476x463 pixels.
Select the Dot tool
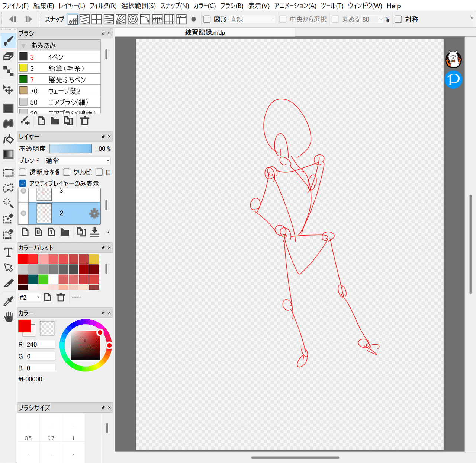(x=9, y=71)
